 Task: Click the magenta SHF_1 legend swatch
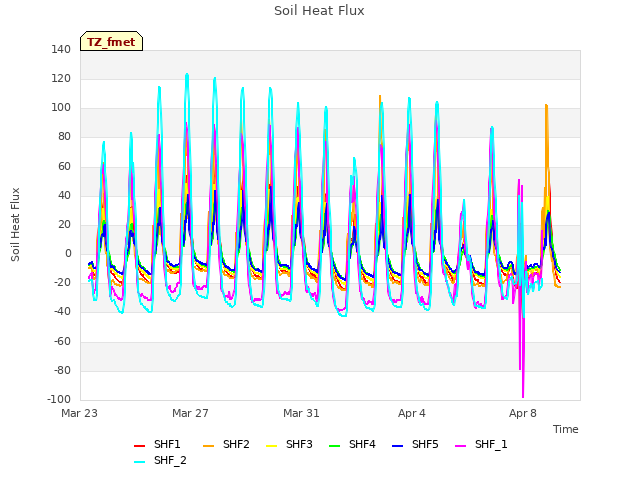(x=460, y=446)
